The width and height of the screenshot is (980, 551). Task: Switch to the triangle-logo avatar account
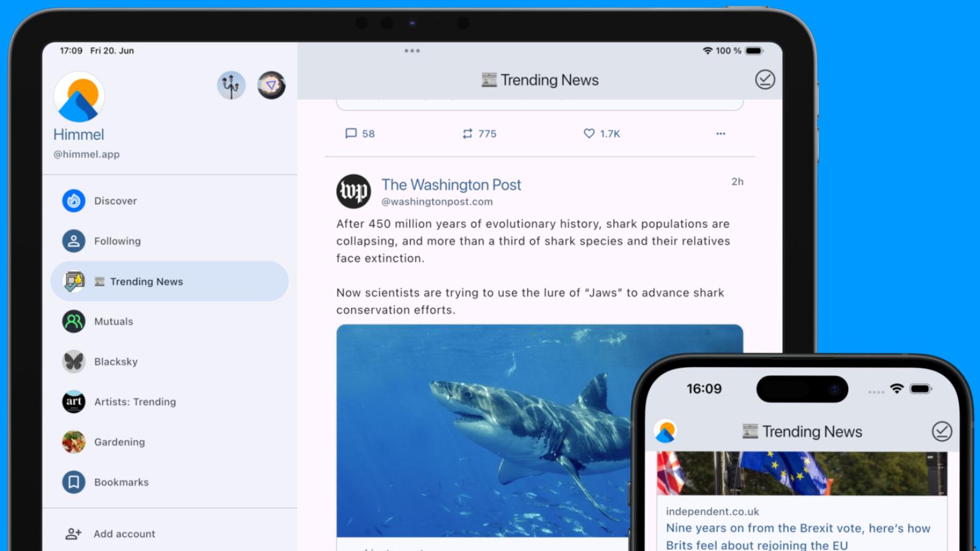click(x=271, y=85)
